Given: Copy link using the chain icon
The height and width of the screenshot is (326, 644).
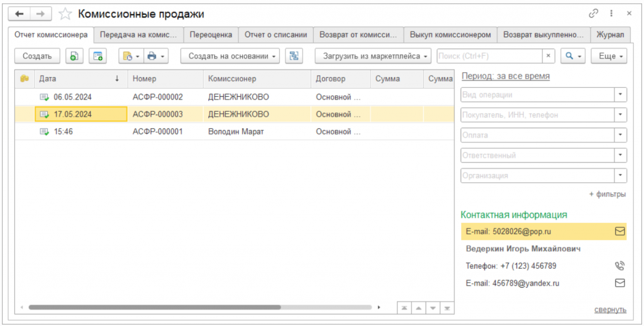Looking at the screenshot, I should (x=594, y=14).
